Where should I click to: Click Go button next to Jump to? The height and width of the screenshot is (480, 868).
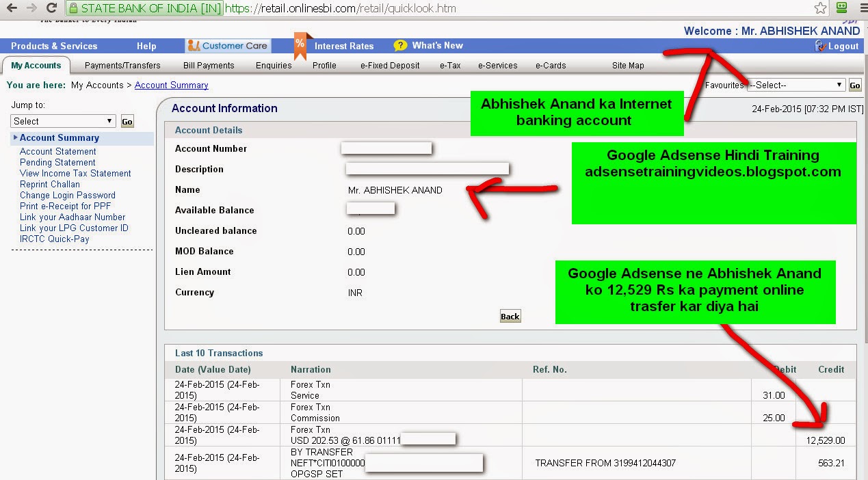[x=127, y=122]
